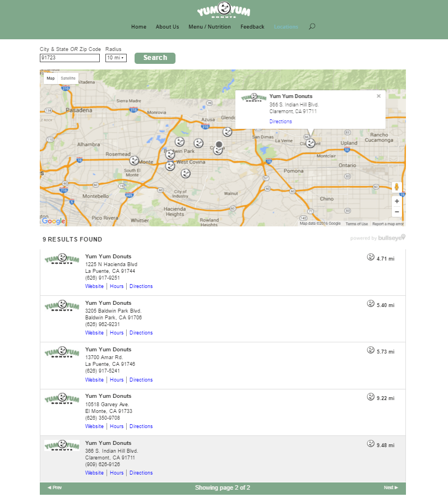Open Menu / Nutrition page
The height and width of the screenshot is (497, 448).
pos(209,27)
